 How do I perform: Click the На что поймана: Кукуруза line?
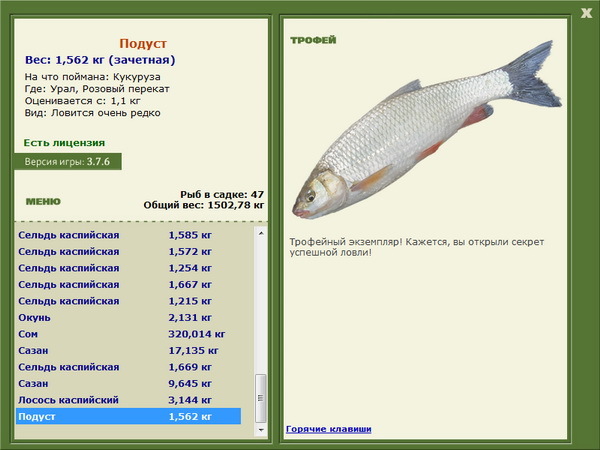[93, 77]
